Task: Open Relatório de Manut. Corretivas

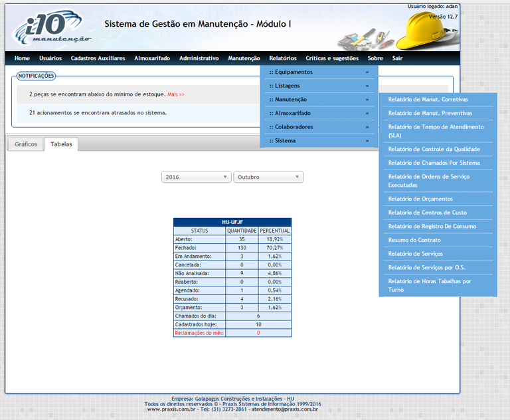Action: point(438,100)
